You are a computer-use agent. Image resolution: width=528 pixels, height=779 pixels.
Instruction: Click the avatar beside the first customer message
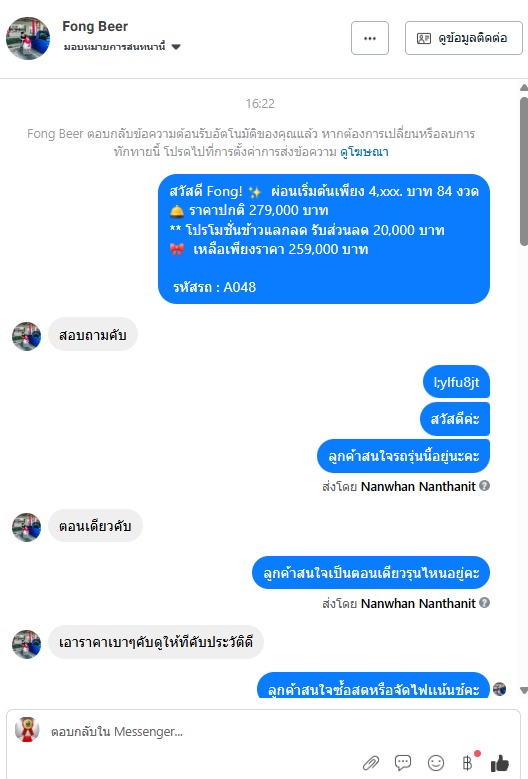pyautogui.click(x=26, y=336)
